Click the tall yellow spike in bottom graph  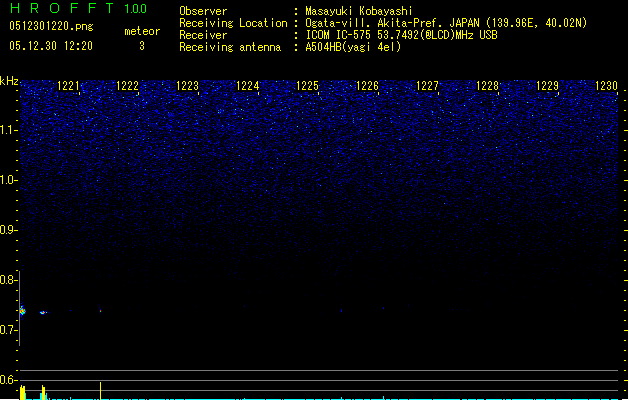coord(100,390)
